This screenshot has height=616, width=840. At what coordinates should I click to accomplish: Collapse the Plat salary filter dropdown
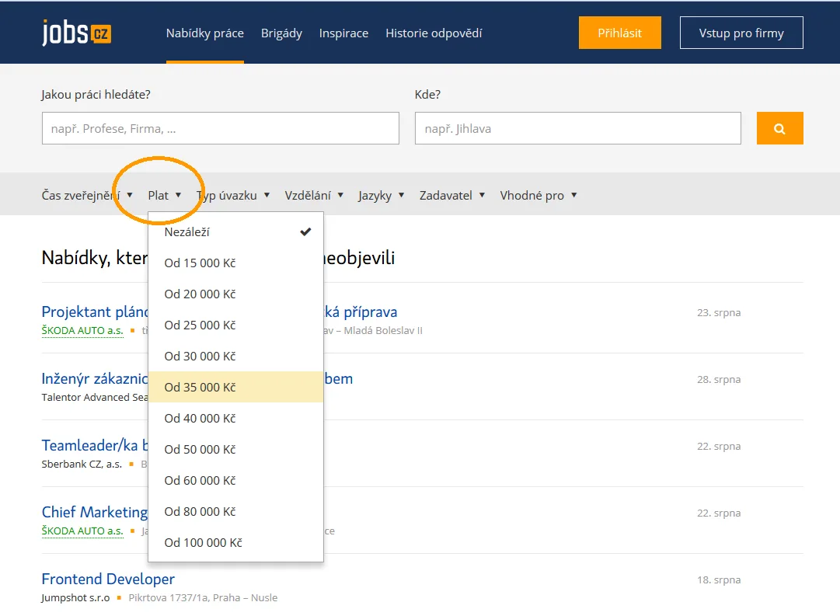(x=165, y=196)
